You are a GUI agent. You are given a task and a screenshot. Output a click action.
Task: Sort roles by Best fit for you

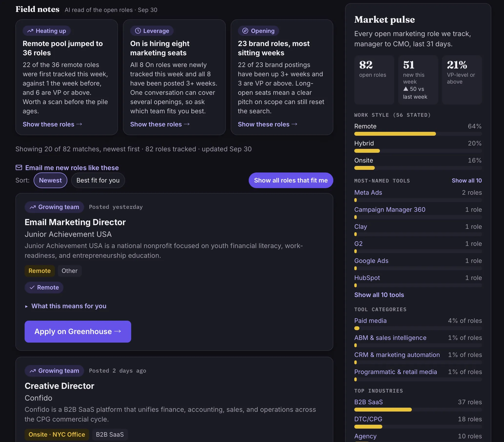98,180
